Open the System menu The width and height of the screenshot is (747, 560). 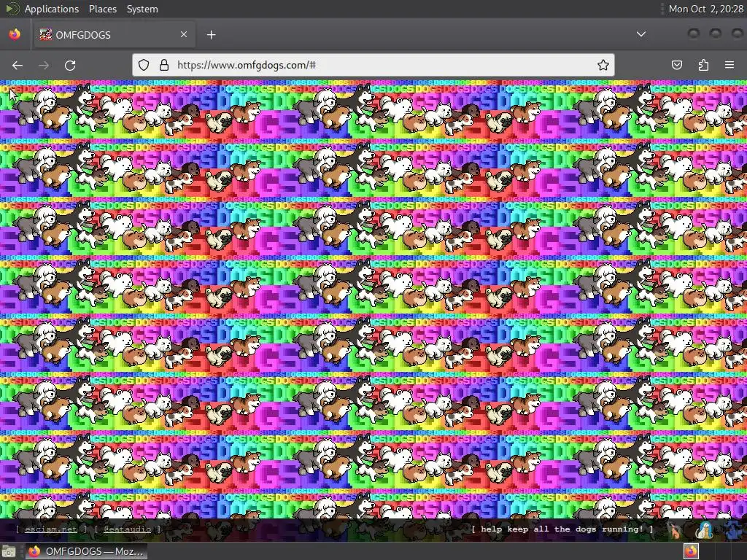[x=142, y=9]
